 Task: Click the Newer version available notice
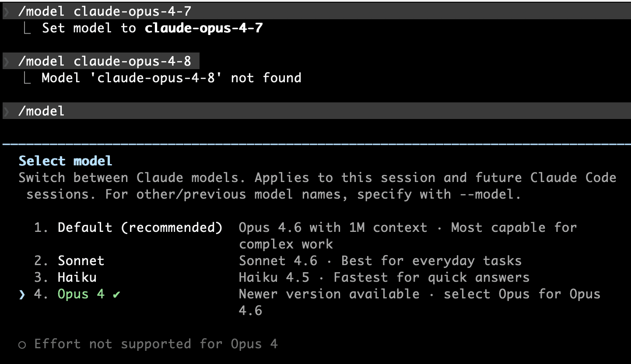329,294
